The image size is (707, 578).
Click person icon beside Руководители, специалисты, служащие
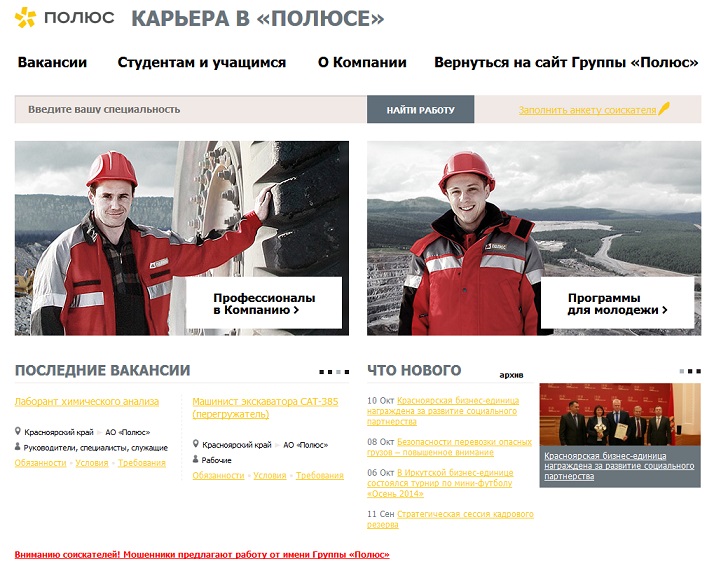click(18, 447)
